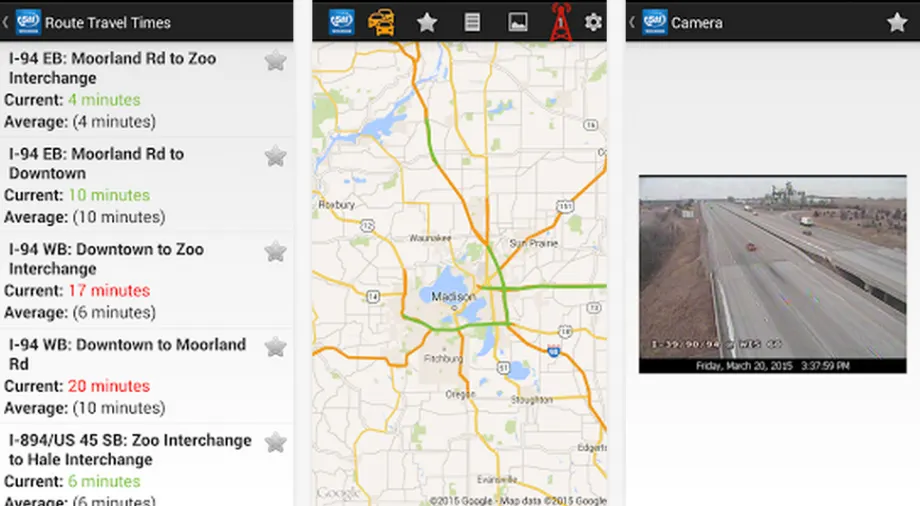Screen dimensions: 920x506
Task: Open settings gear in the map toolbar
Action: pos(593,22)
